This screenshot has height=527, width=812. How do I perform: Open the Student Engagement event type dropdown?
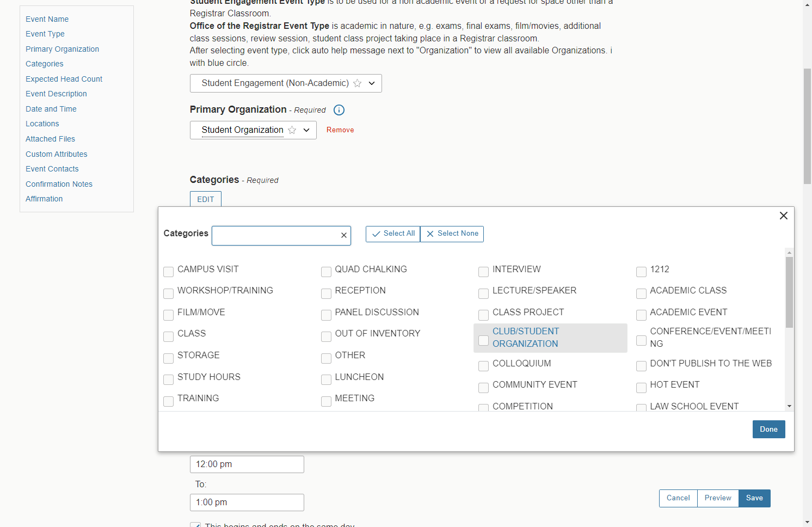point(372,83)
